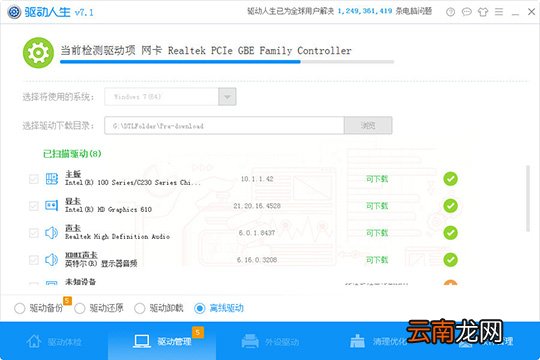This screenshot has height=360, width=540.
Task: Click the download directory path field
Action: (224, 125)
